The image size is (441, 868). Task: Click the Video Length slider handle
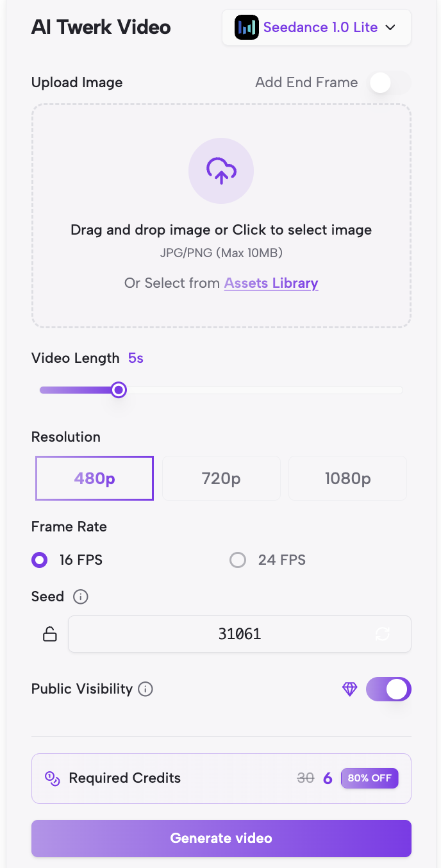119,390
